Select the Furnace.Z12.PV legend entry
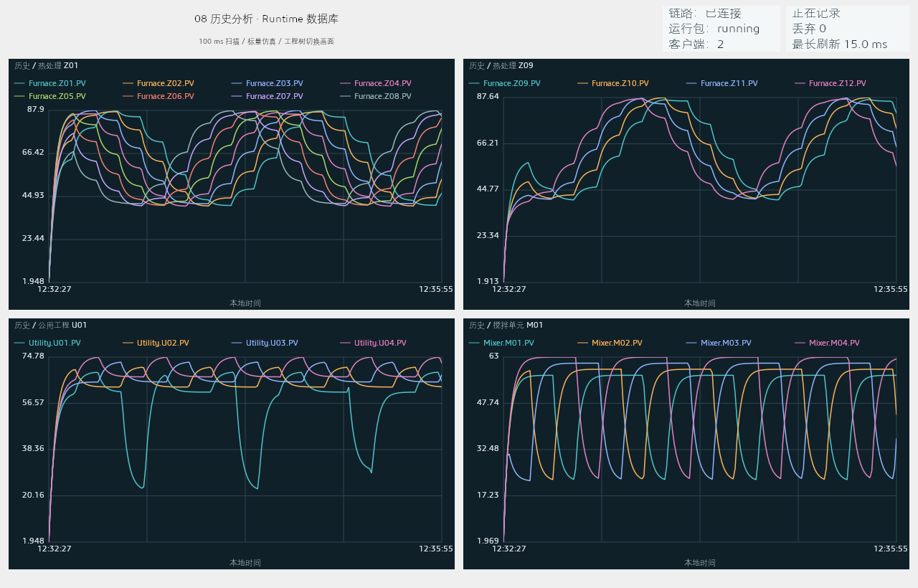 830,84
